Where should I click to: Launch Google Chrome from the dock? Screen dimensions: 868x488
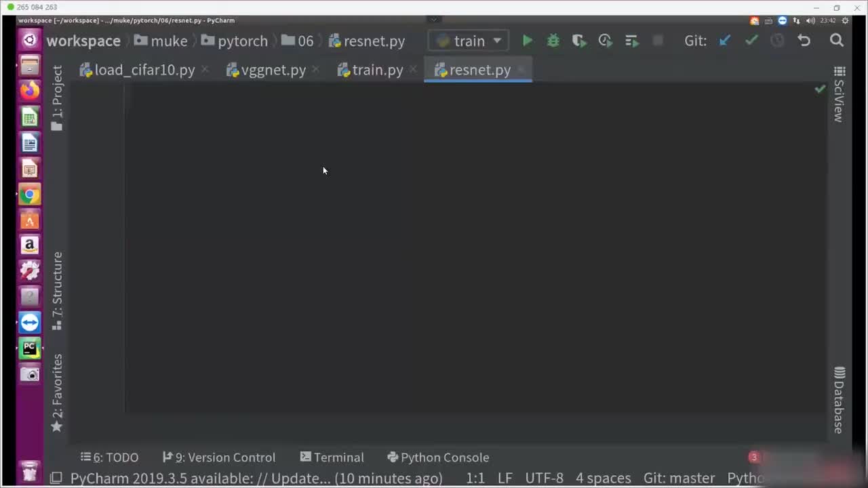coord(30,195)
